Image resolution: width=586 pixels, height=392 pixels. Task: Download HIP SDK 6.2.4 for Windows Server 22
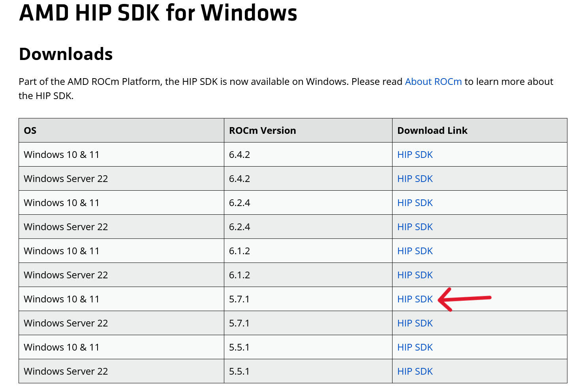click(415, 227)
